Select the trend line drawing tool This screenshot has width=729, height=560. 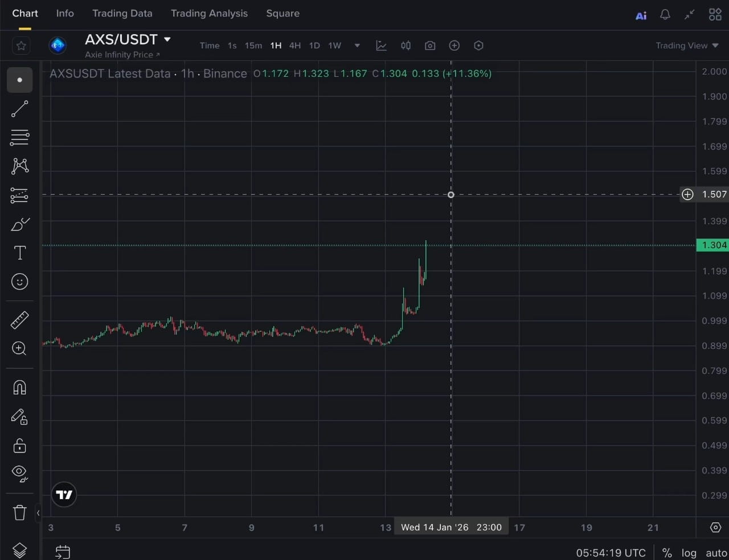(x=20, y=109)
